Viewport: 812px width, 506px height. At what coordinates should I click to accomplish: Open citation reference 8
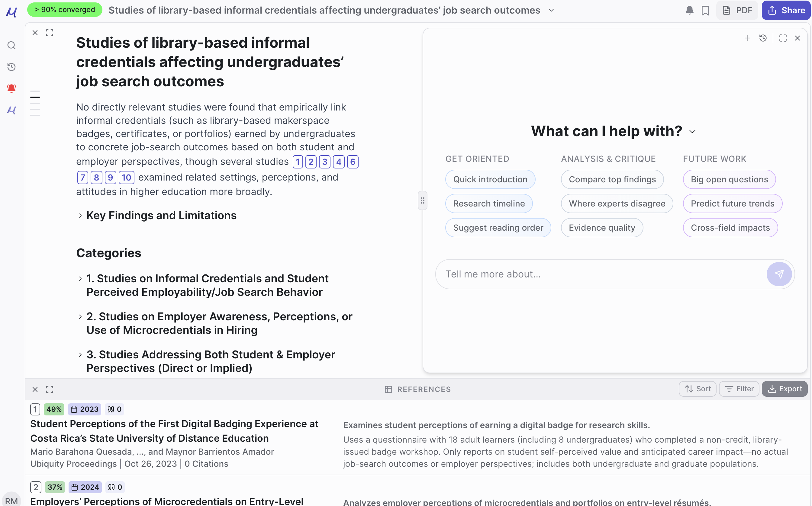coord(96,177)
